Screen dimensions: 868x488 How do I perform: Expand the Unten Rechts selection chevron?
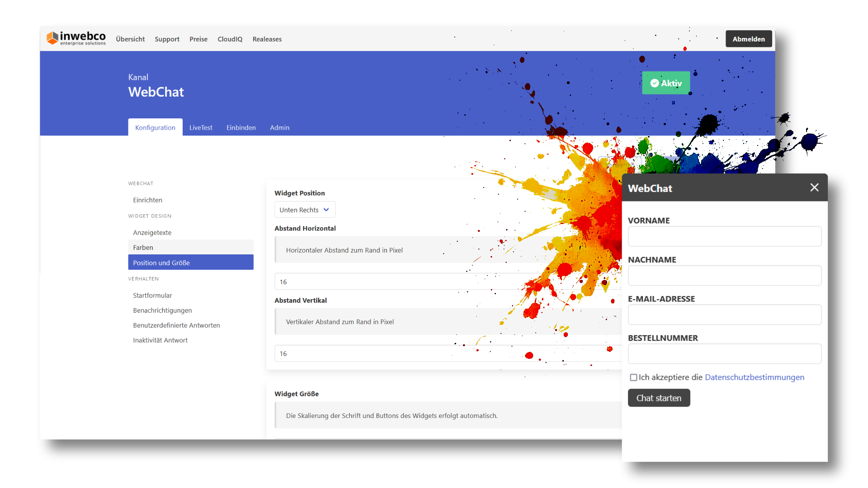(326, 210)
